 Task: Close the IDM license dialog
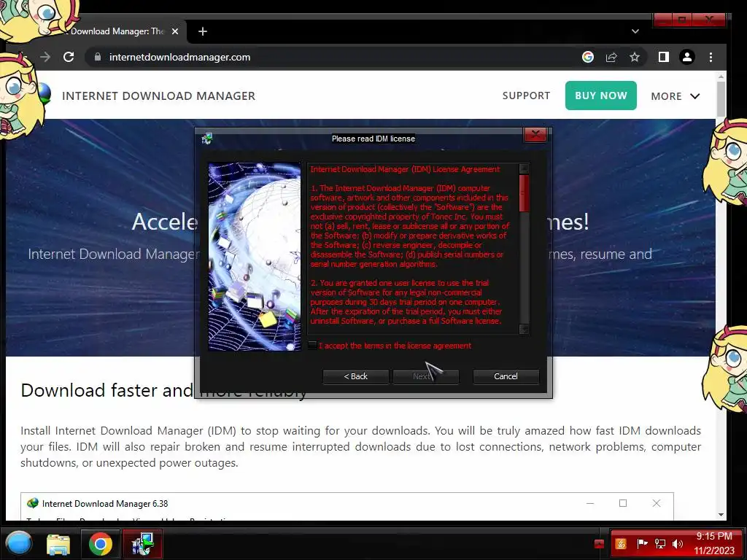(x=535, y=135)
